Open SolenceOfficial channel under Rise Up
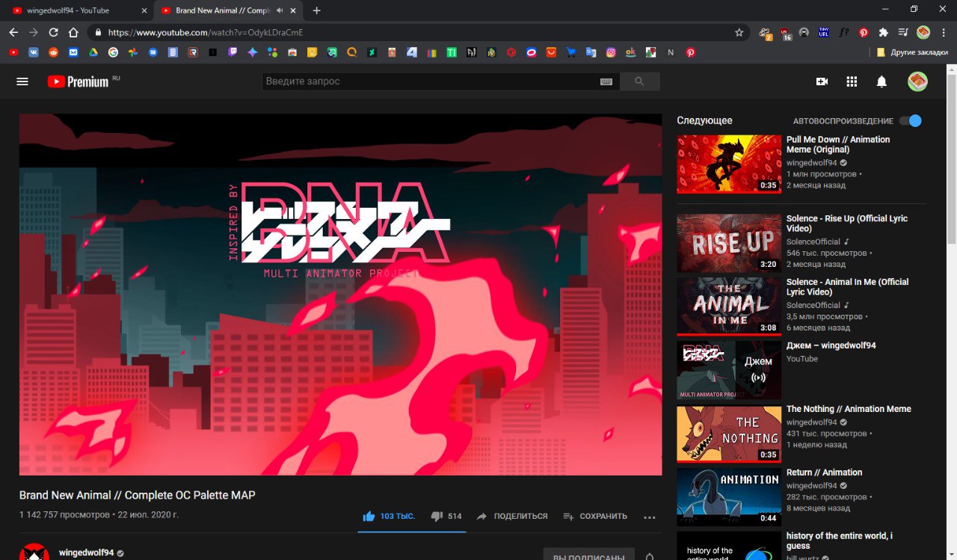 point(813,241)
